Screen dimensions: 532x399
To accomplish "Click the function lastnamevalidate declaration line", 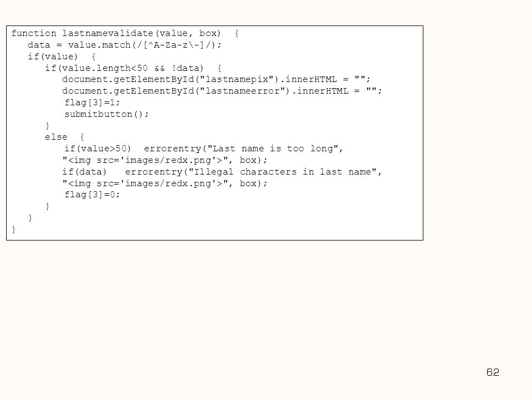I will 125,33.
